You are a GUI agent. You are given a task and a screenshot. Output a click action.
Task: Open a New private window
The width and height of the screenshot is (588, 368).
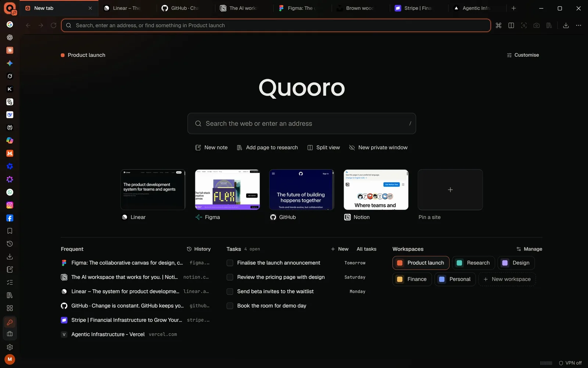(378, 148)
